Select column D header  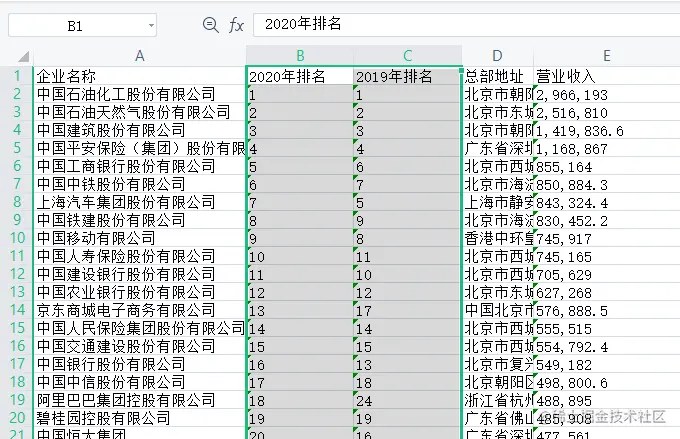[x=497, y=56]
